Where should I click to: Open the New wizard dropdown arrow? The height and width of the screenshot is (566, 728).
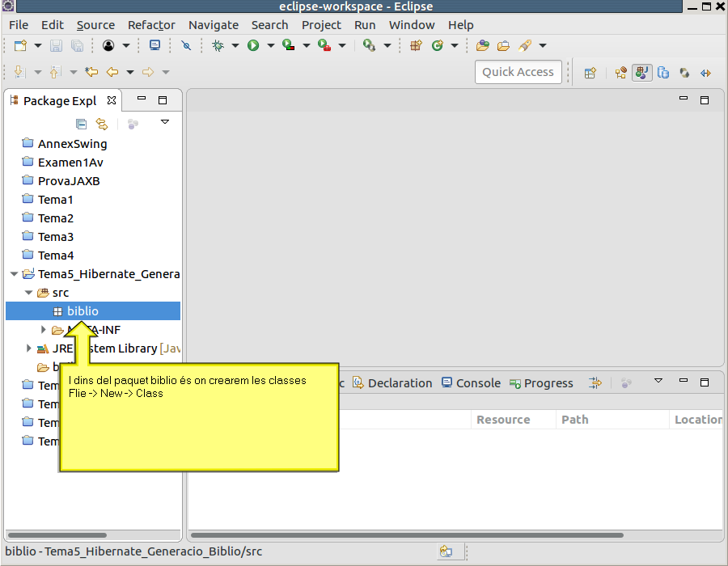(x=38, y=45)
